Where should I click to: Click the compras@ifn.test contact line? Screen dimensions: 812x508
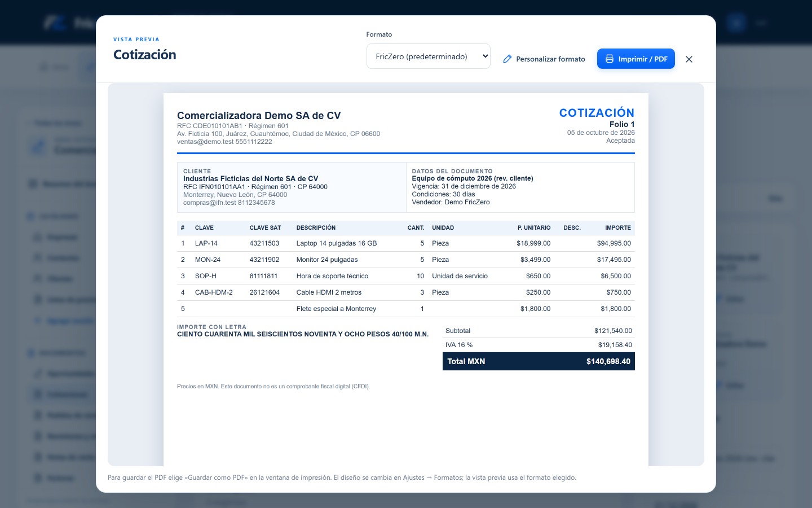click(x=229, y=203)
